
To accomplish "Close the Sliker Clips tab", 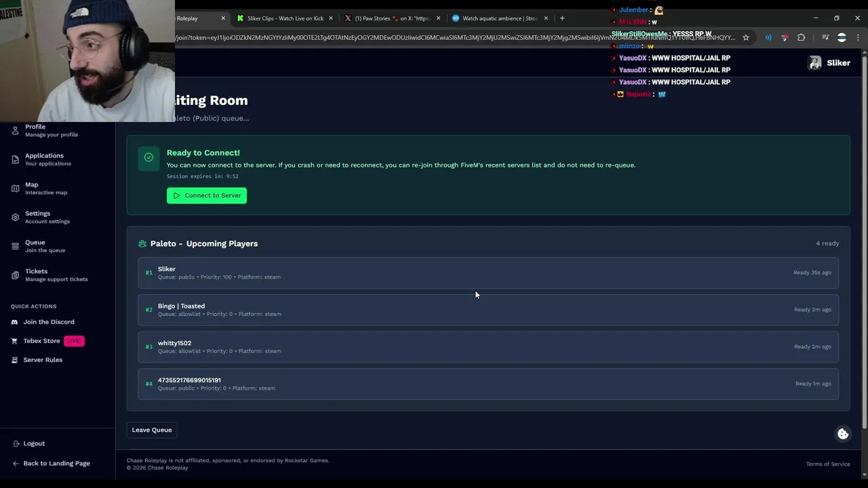I will 331,18.
